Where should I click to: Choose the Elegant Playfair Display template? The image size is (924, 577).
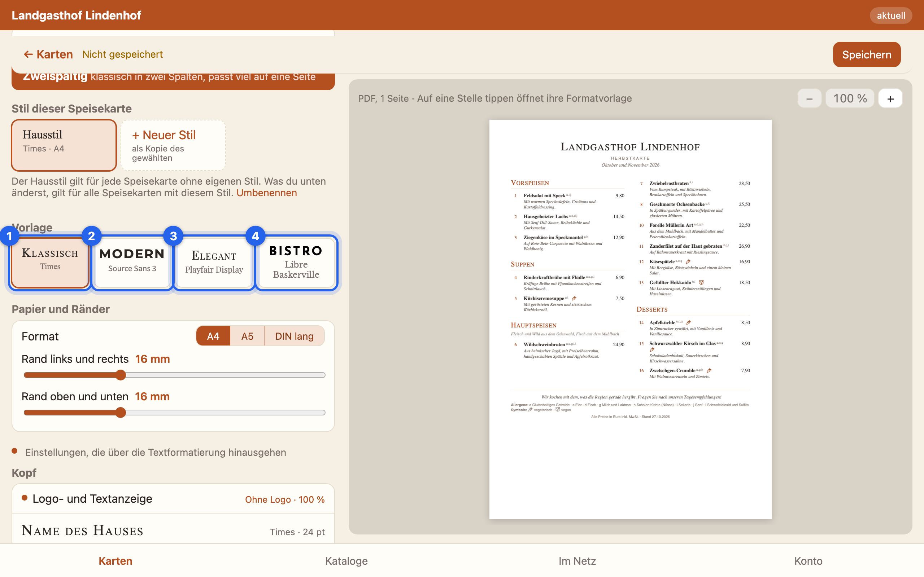click(214, 263)
